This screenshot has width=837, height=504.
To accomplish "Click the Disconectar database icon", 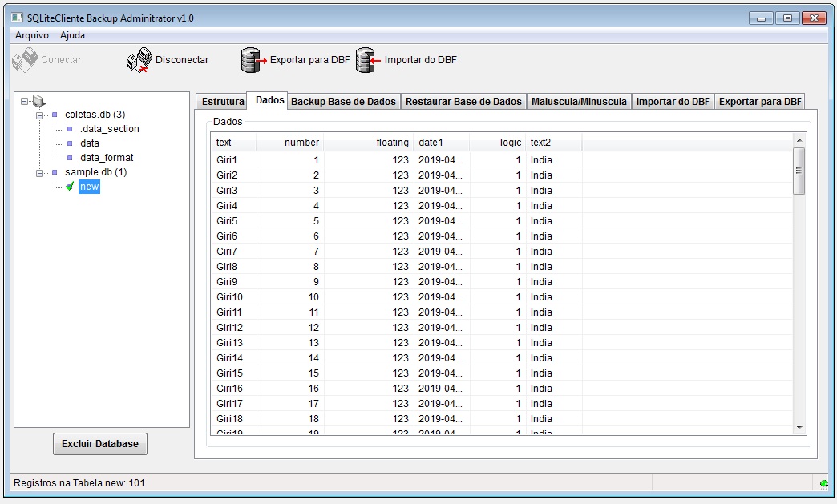I will [x=139, y=60].
